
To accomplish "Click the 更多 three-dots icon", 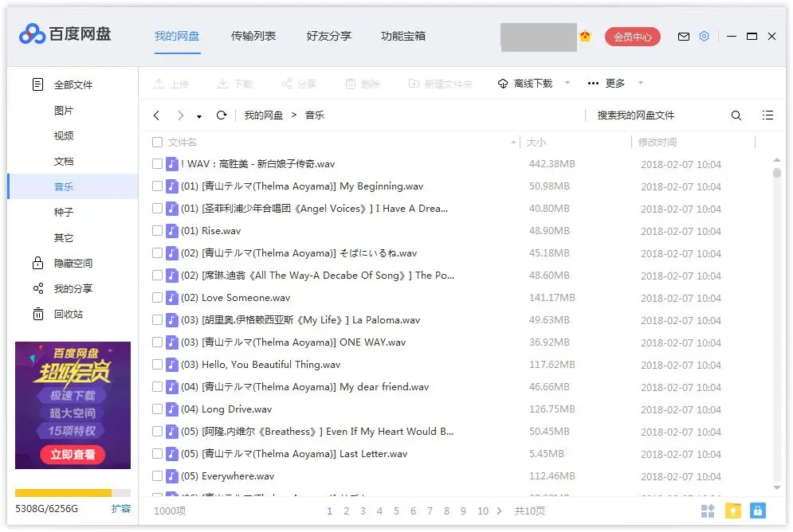I will 593,84.
